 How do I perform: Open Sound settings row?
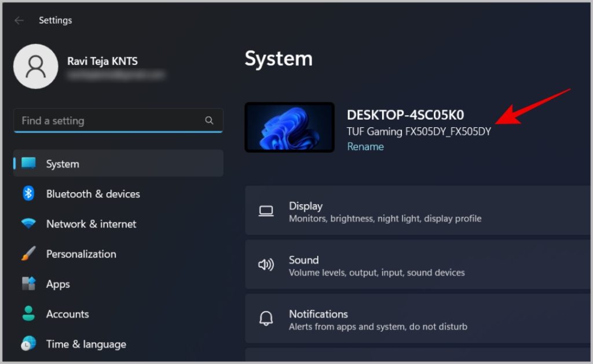pos(418,264)
